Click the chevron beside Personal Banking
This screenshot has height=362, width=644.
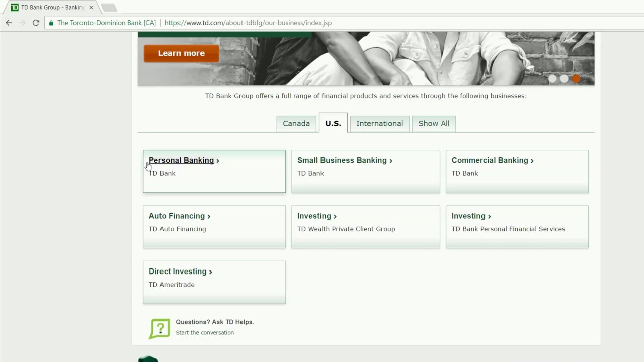pos(217,161)
